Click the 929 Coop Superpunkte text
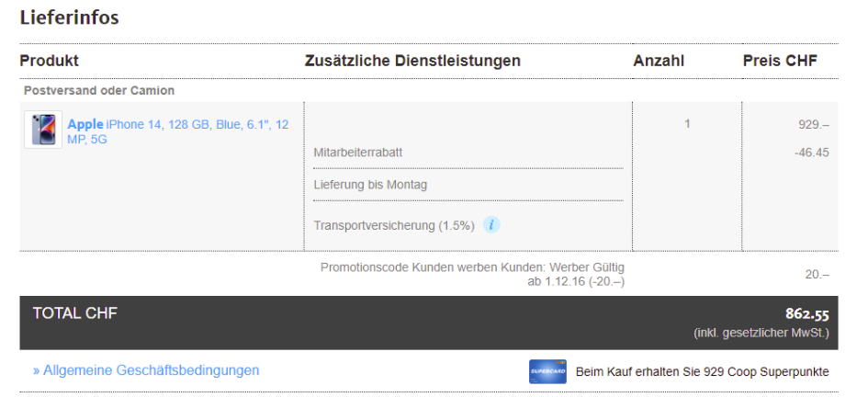The width and height of the screenshot is (868, 397). coord(702,371)
